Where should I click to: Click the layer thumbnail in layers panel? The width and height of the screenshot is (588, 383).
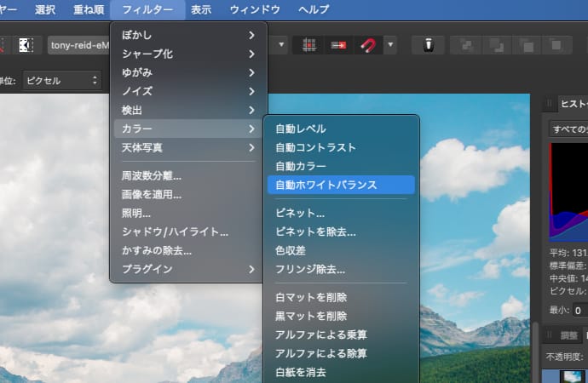click(564, 375)
